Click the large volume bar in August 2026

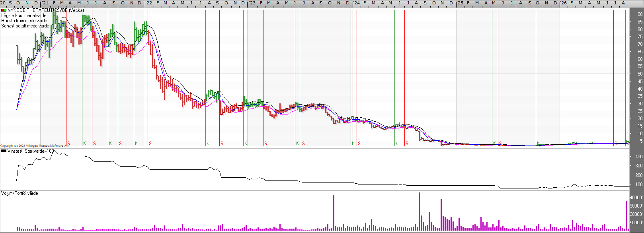[626, 216]
